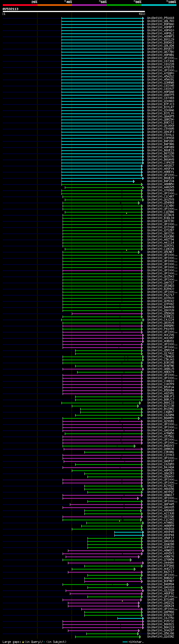Open the UniRef100_Q8L7K0 hit label
The width and height of the screenshot is (179, 644).
(161, 21)
